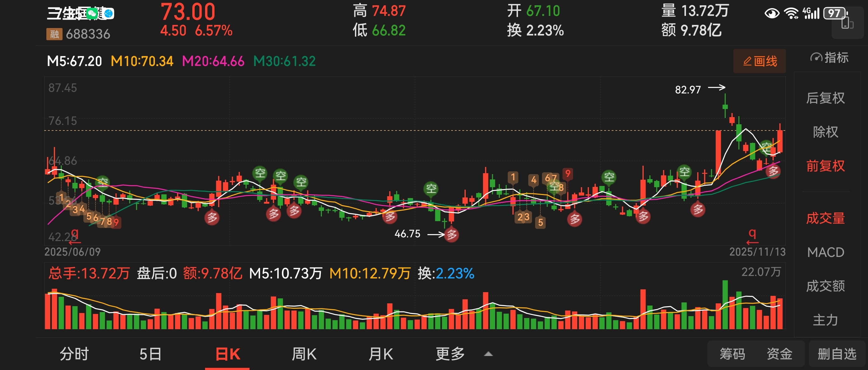This screenshot has width=868, height=370.
Task: Expand the 更多 period menu arrow
Action: tap(488, 354)
